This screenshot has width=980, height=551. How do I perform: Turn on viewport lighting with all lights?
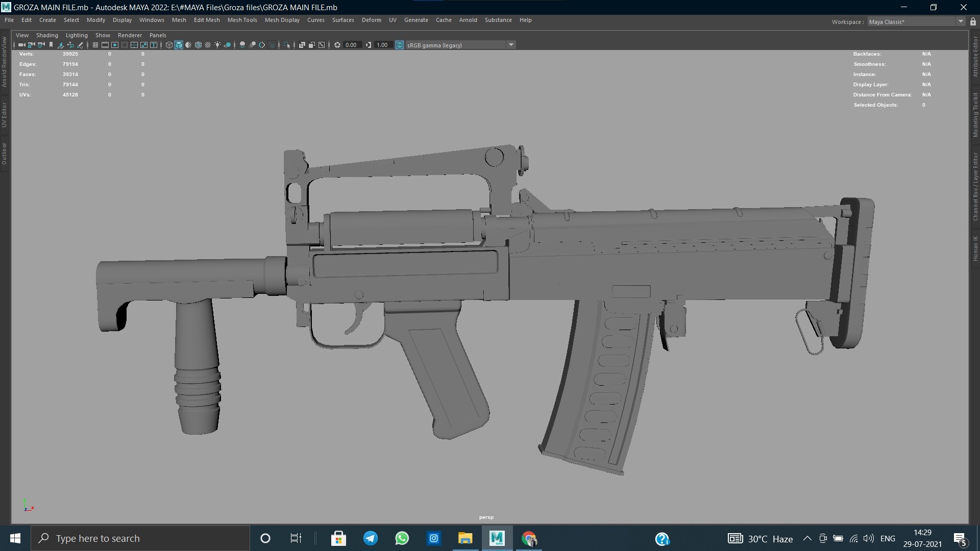click(217, 45)
